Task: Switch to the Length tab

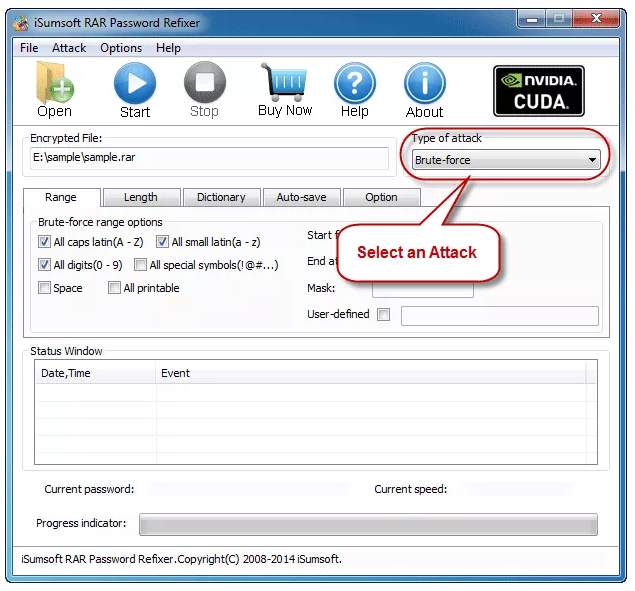Action: tap(141, 198)
